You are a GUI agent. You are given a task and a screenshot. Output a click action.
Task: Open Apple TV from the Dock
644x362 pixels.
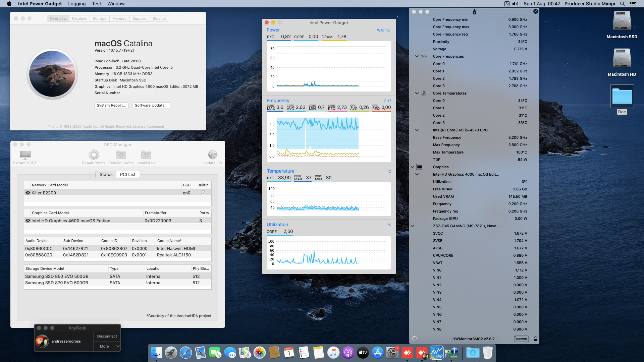[x=363, y=353]
